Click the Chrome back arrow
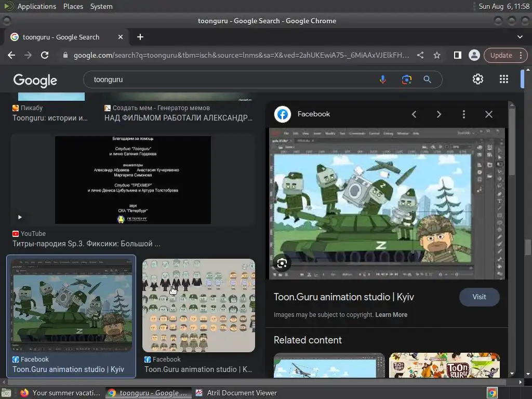Image resolution: width=532 pixels, height=399 pixels. (x=11, y=55)
